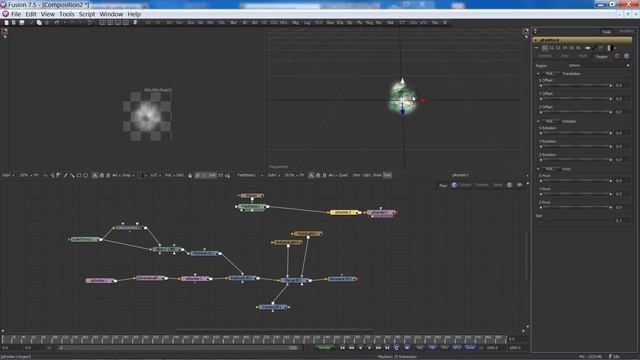Click the Y Rotation value field
This screenshot has height=360, width=640.
622,146
